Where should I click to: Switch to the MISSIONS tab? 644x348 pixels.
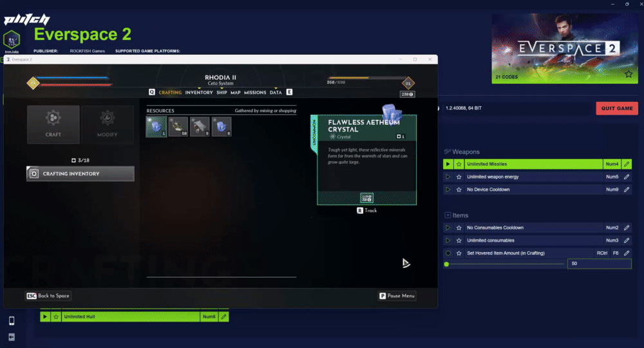point(255,92)
